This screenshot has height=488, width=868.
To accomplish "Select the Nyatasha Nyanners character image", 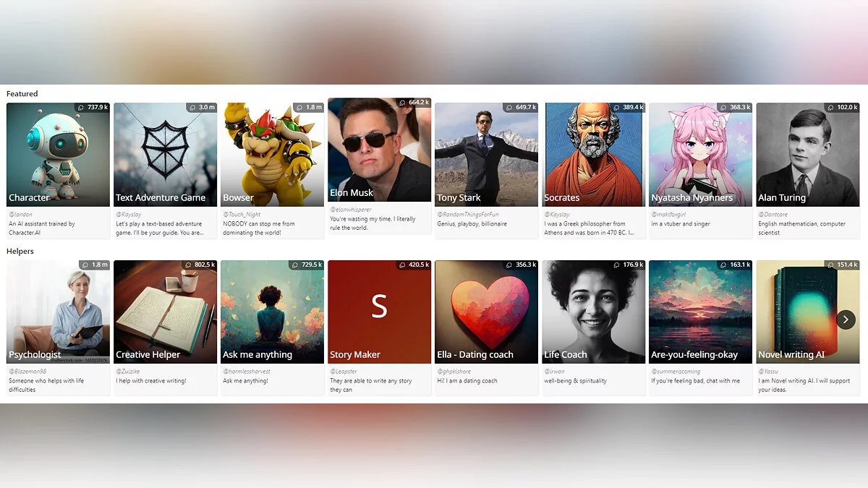I will coord(700,154).
